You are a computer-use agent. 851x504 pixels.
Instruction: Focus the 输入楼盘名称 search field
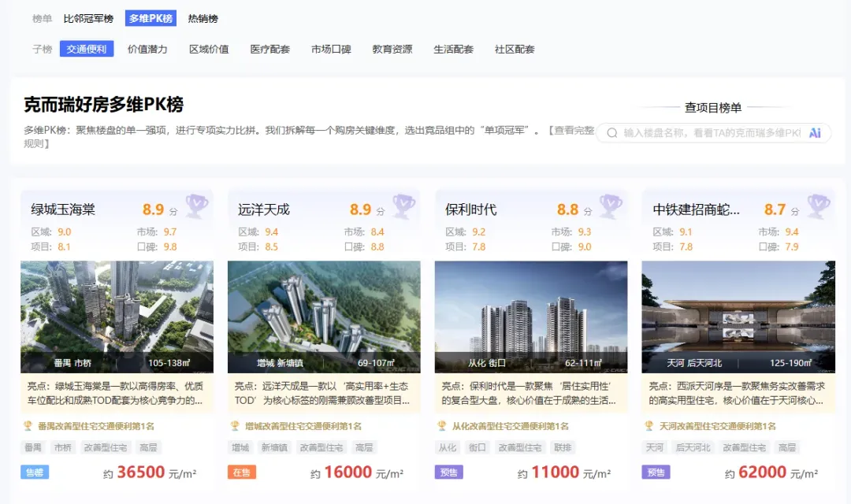pyautogui.click(x=713, y=133)
